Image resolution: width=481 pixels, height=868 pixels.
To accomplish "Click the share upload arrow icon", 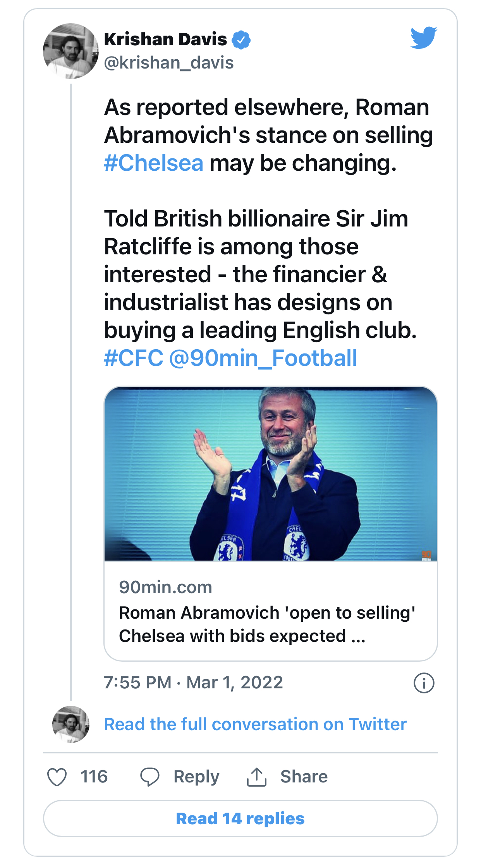I will click(x=256, y=777).
